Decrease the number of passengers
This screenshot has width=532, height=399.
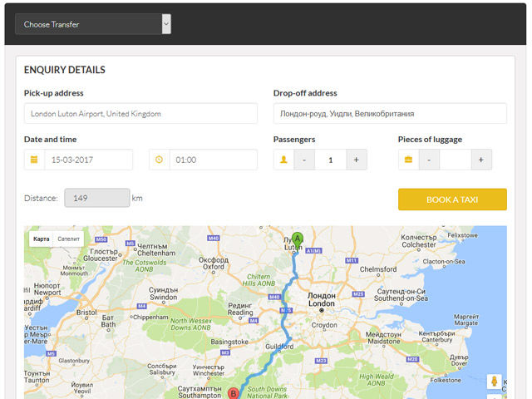tap(304, 160)
